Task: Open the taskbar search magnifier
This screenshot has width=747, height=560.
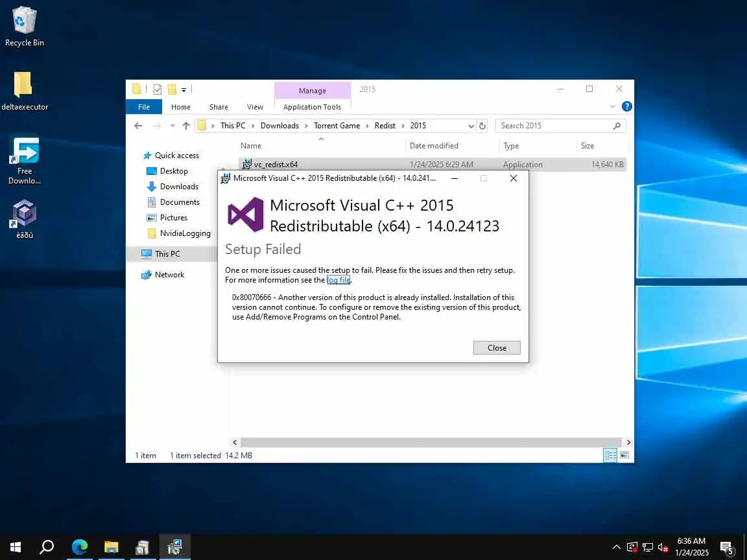Action: pos(47,546)
